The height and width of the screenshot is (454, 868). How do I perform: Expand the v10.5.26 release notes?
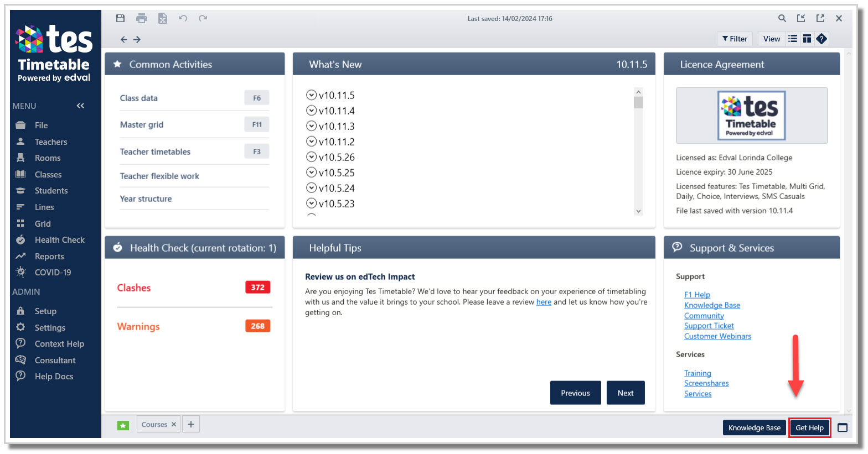pyautogui.click(x=311, y=157)
